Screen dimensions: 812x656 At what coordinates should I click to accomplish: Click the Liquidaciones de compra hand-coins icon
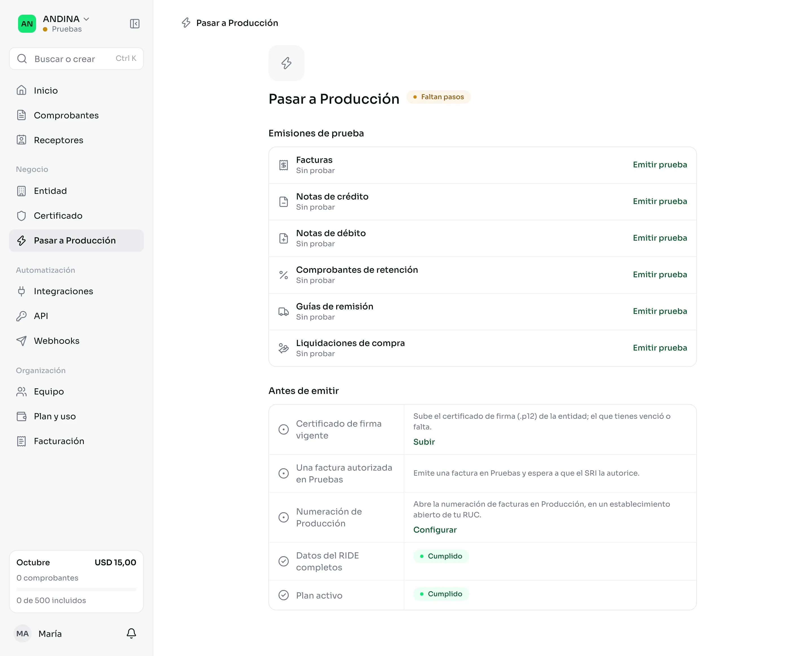point(284,348)
